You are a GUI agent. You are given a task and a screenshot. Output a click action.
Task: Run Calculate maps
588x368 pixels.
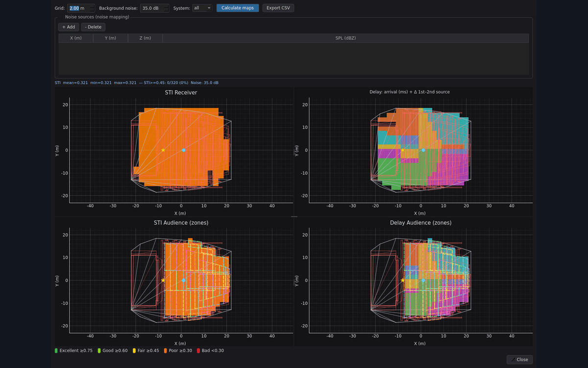(238, 8)
